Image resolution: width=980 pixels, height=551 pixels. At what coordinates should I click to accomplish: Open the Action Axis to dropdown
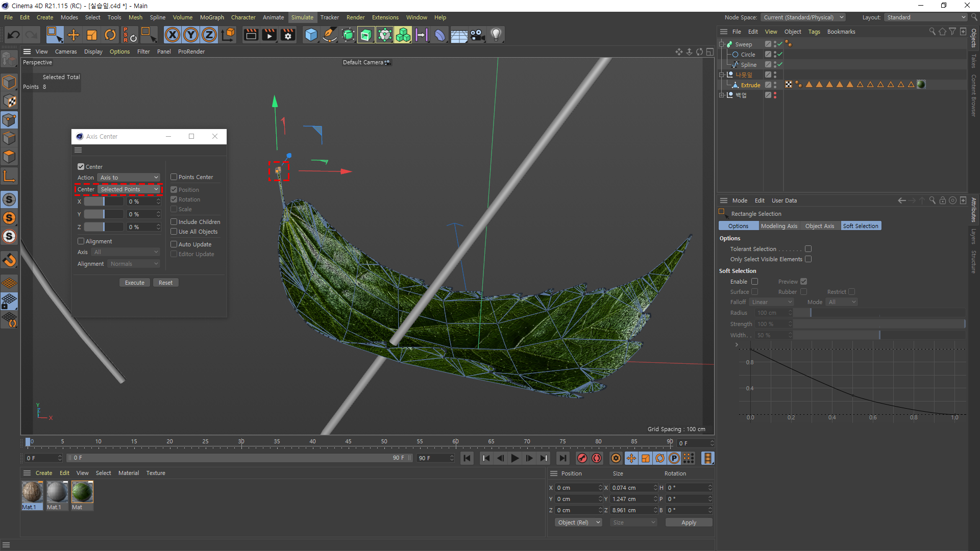click(129, 178)
